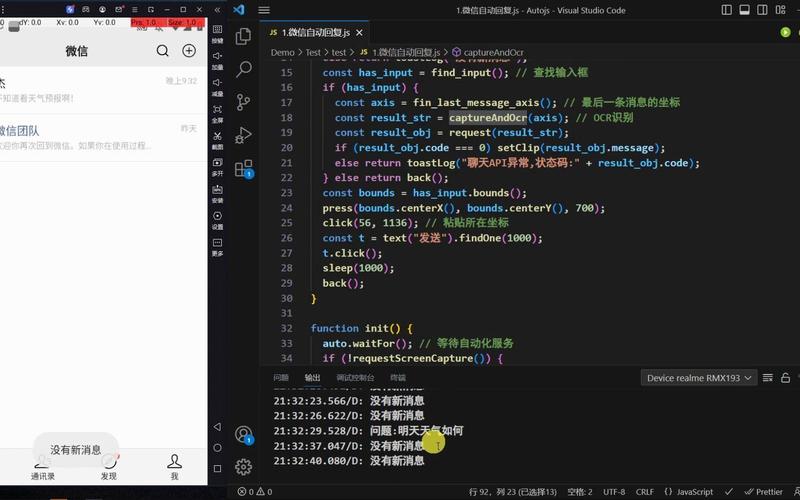The width and height of the screenshot is (800, 500).
Task: Click the emulator 更多 more icon
Action: tap(217, 246)
